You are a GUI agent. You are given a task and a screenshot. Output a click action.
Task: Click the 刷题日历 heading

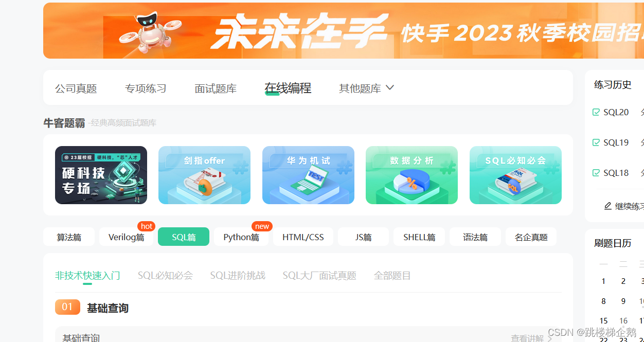(613, 243)
